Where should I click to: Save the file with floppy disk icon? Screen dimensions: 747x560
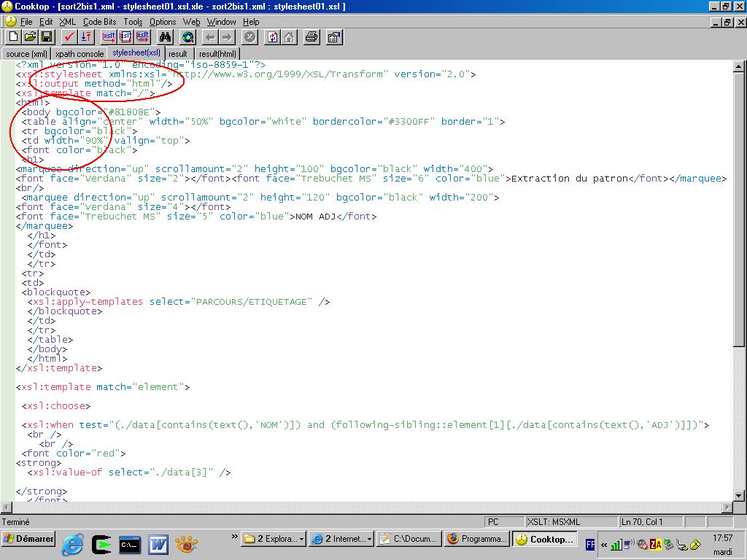point(47,36)
